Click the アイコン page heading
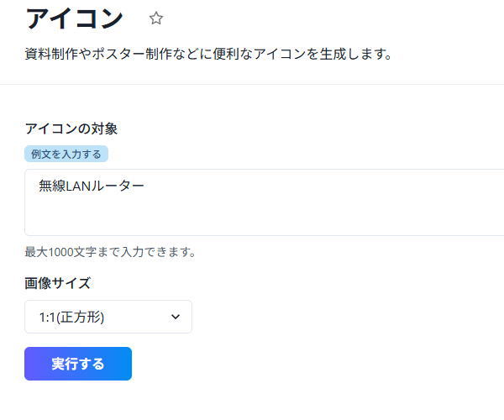Image resolution: width=504 pixels, height=420 pixels. (75, 18)
